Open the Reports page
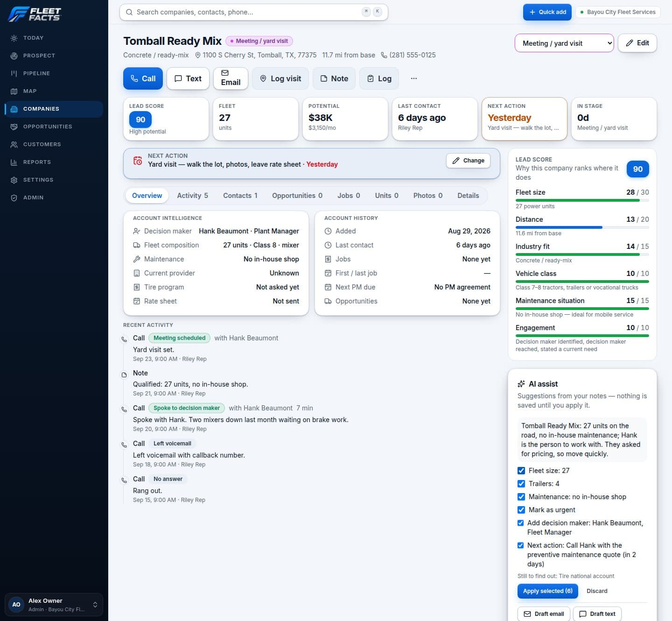This screenshot has height=621, width=672. [54, 162]
